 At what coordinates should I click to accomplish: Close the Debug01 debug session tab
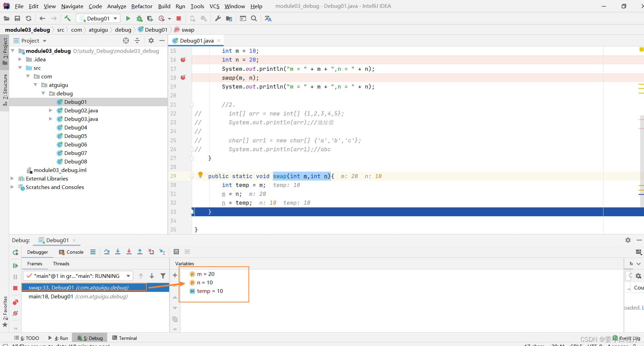pyautogui.click(x=74, y=240)
